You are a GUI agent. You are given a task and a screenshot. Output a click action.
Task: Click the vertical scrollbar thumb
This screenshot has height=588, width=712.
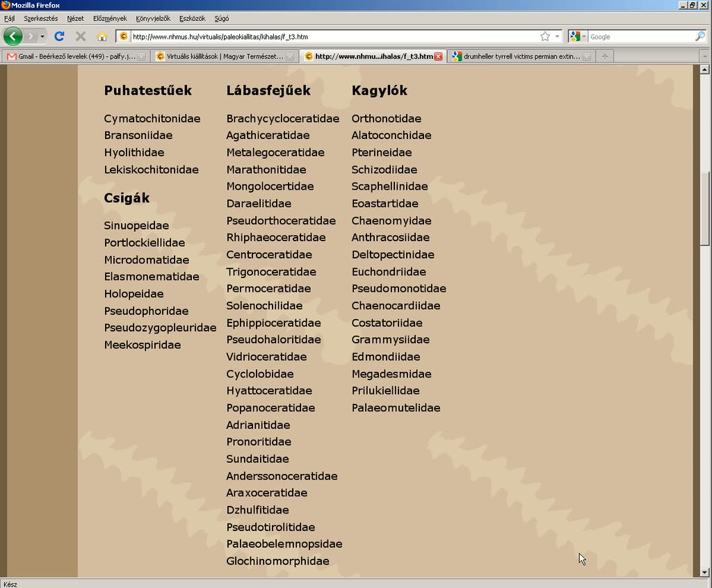[704, 209]
